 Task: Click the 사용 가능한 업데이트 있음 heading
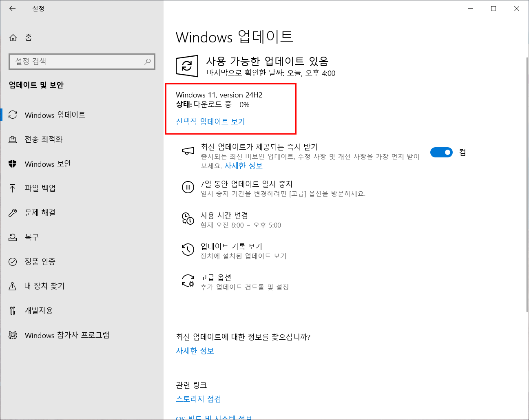(x=267, y=61)
